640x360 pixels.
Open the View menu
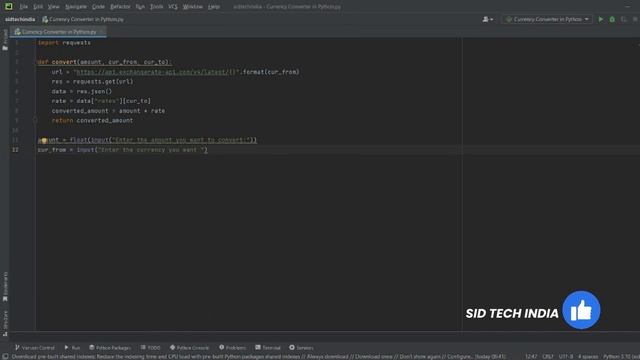tap(53, 7)
